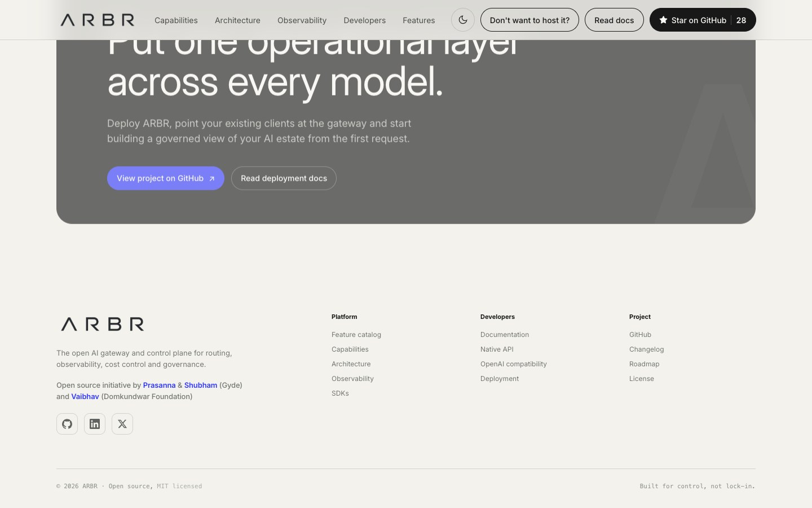Viewport: 812px width, 508px height.
Task: Open GitHub link under Project
Action: point(640,335)
